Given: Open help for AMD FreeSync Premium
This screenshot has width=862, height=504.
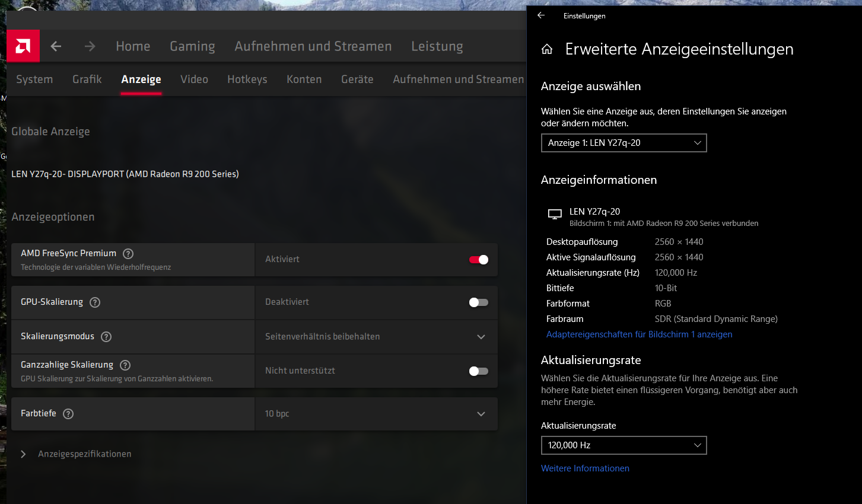Looking at the screenshot, I should (128, 254).
